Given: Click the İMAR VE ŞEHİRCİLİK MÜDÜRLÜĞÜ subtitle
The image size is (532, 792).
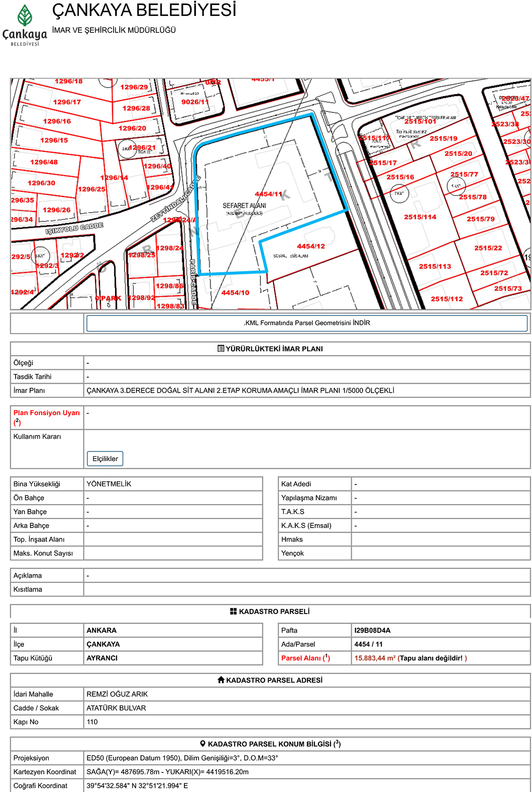Looking at the screenshot, I should pos(114,30).
